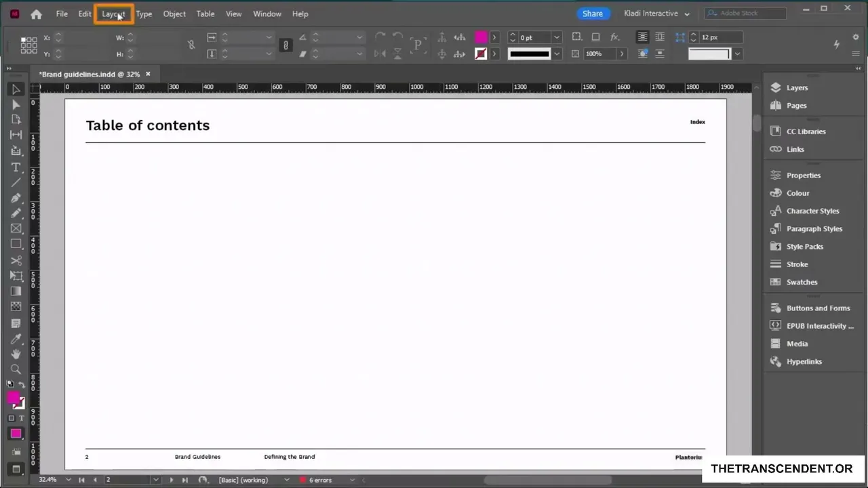Image resolution: width=868 pixels, height=488 pixels.
Task: Open the Layout menu
Action: pos(113,14)
